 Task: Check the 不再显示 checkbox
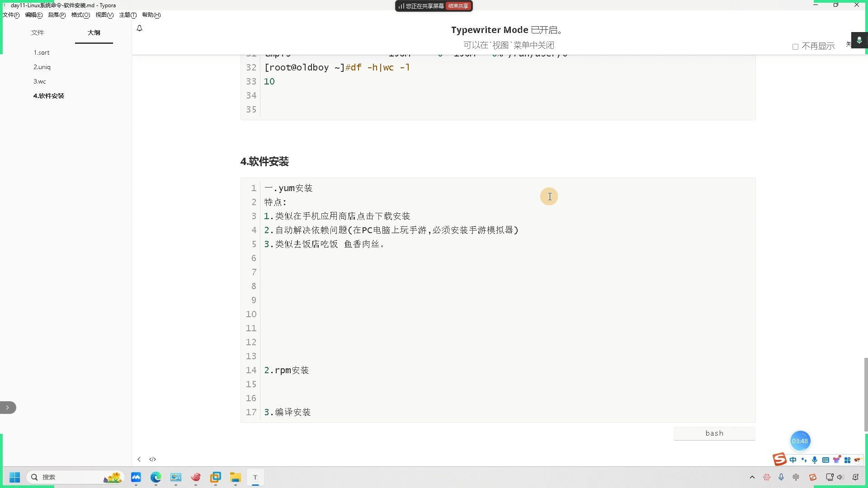(x=795, y=47)
